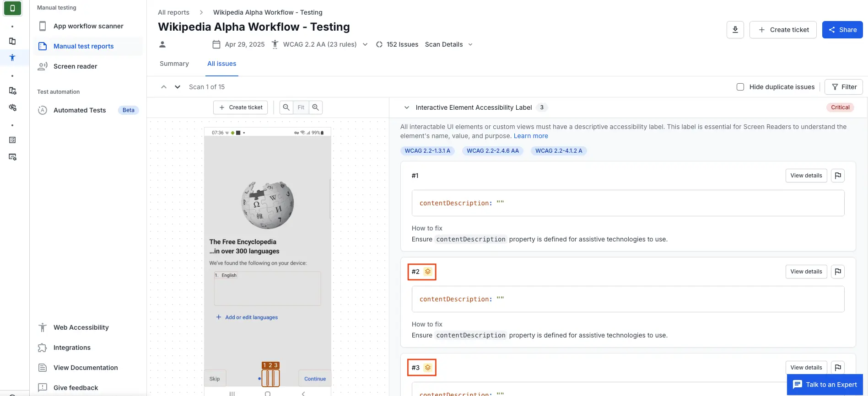868x396 pixels.
Task: Open View Documentation
Action: click(86, 368)
